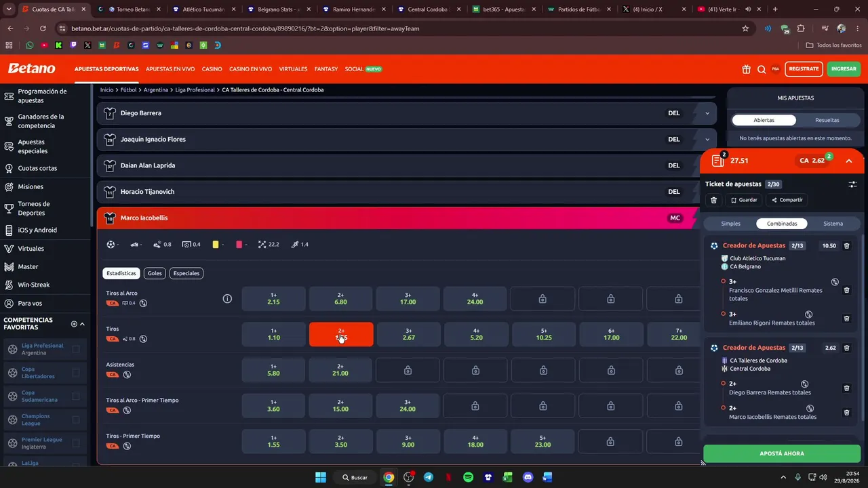Check the Copa Libertadores checkbox
868x488 pixels.
click(x=76, y=373)
